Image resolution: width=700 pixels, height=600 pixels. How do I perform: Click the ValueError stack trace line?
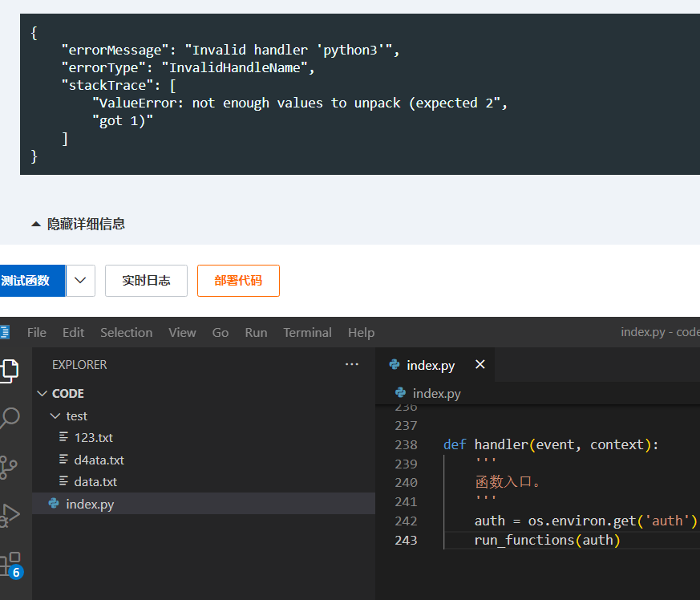[x=300, y=103]
